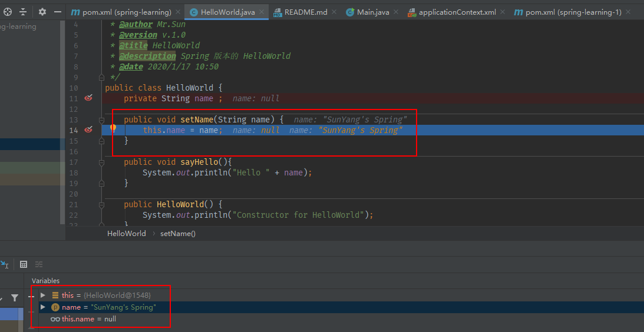Viewport: 644px width, 332px height.
Task: Open the applicationContext.xml tab
Action: click(457, 12)
